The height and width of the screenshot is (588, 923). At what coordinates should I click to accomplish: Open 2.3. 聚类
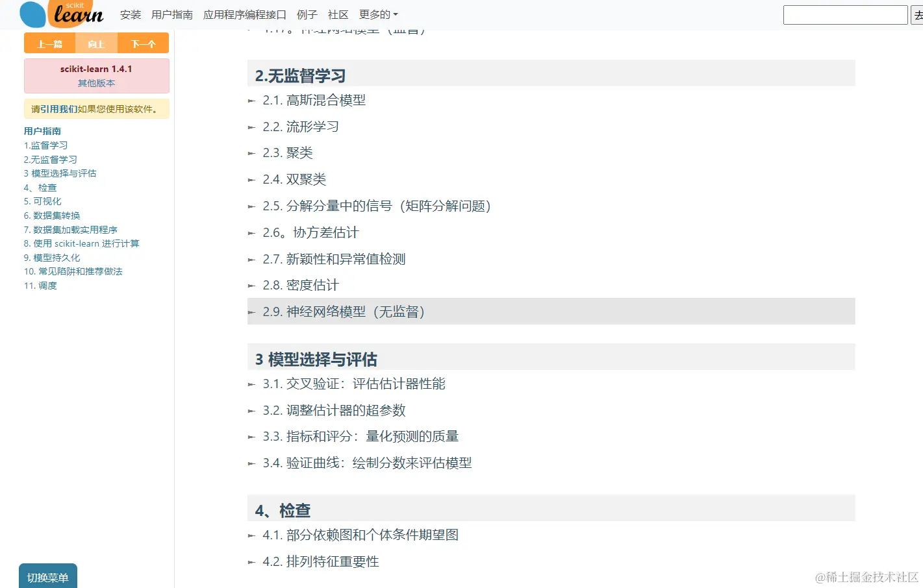[x=288, y=153]
